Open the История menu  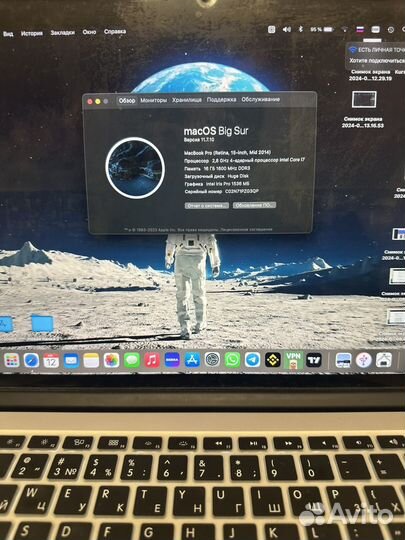[32, 33]
